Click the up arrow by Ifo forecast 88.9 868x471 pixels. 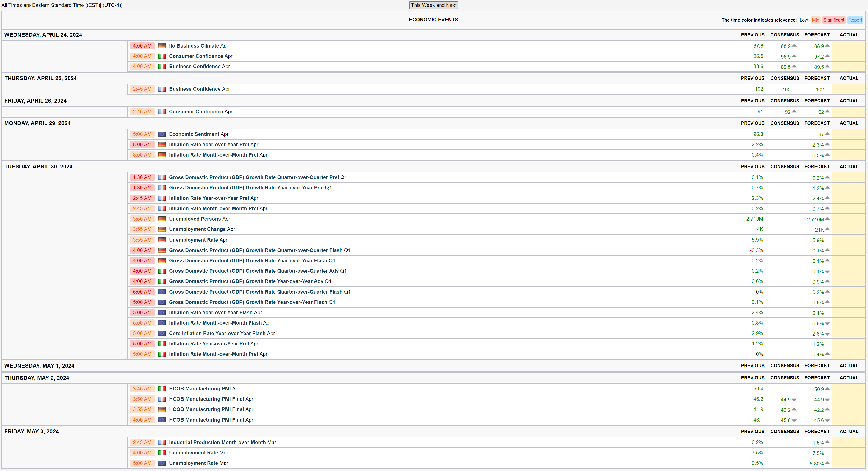827,45
